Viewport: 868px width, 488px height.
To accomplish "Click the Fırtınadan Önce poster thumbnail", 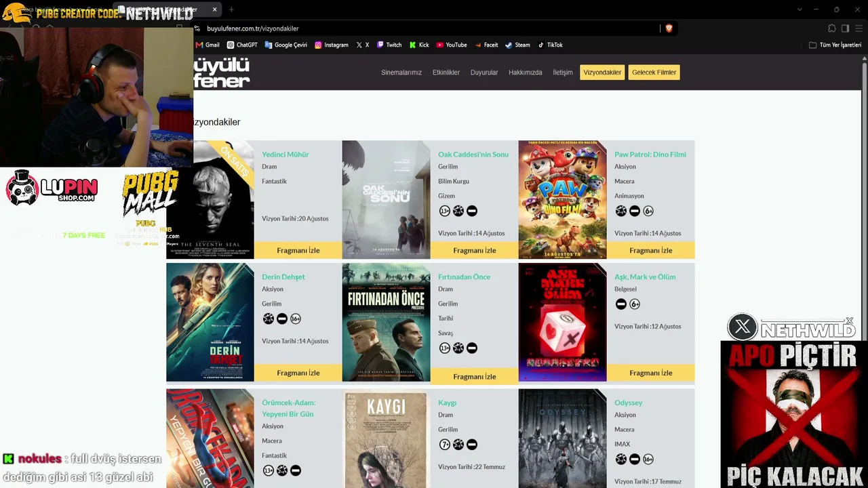I will (x=387, y=323).
